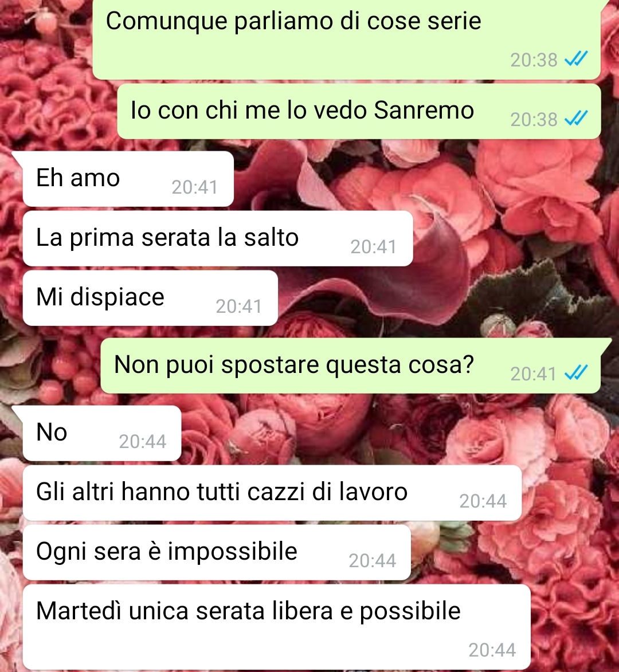Viewport: 619px width, 672px height.
Task: Tap 'Non puoi spostare questa cosa?' bubble
Action: 350,366
